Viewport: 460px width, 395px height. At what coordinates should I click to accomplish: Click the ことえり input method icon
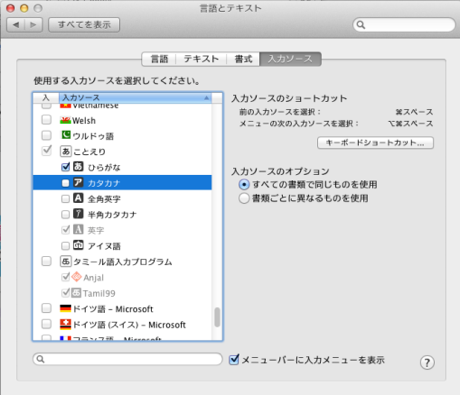point(66,151)
